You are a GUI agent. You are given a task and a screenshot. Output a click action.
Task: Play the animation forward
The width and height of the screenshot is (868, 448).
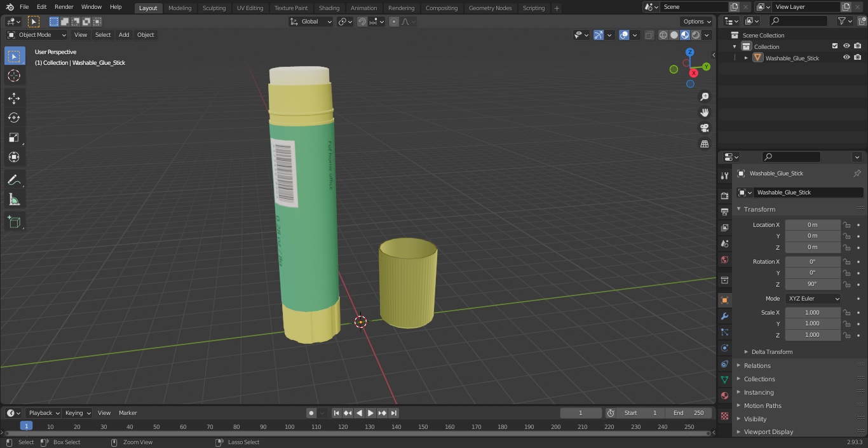370,413
